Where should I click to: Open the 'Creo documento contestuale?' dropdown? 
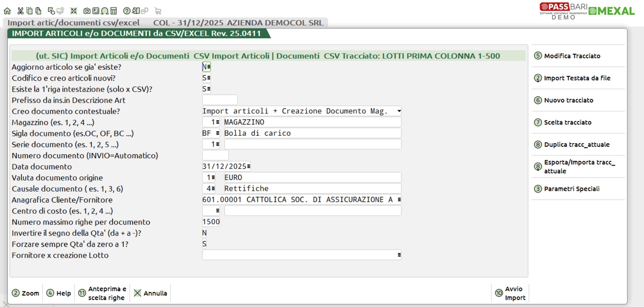(399, 111)
